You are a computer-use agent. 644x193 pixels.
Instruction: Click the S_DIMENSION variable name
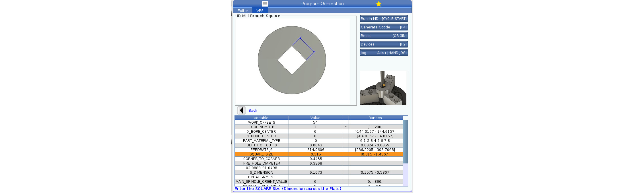tap(262, 173)
